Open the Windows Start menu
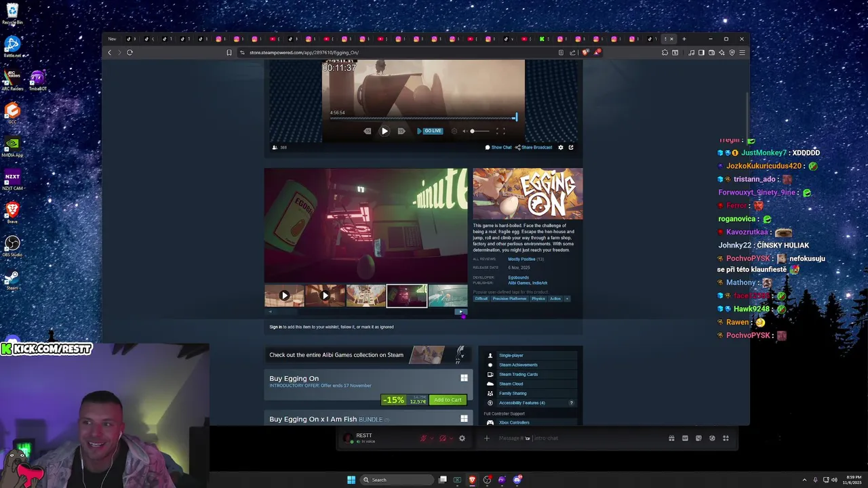This screenshot has width=868, height=488. click(351, 480)
